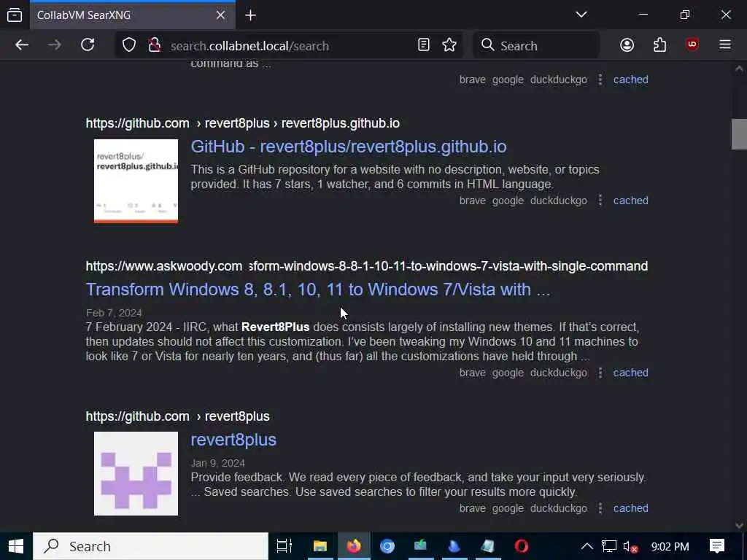Expand more options dots of topmost result
Image resolution: width=747 pixels, height=560 pixels.
(600, 79)
